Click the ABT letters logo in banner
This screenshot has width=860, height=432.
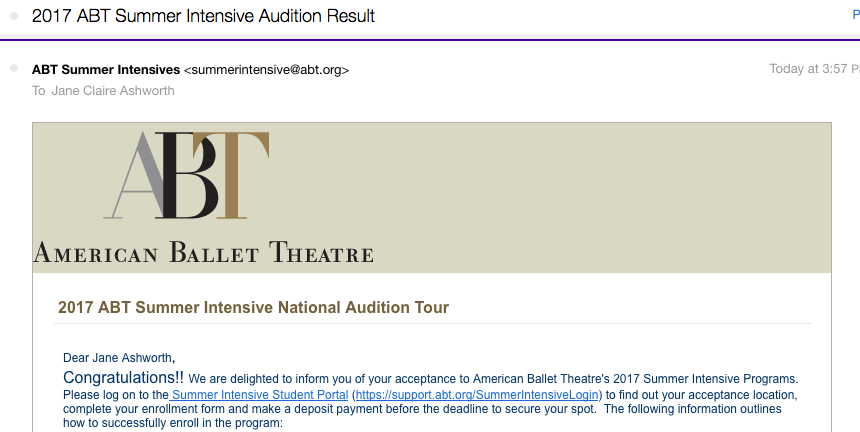pyautogui.click(x=186, y=175)
